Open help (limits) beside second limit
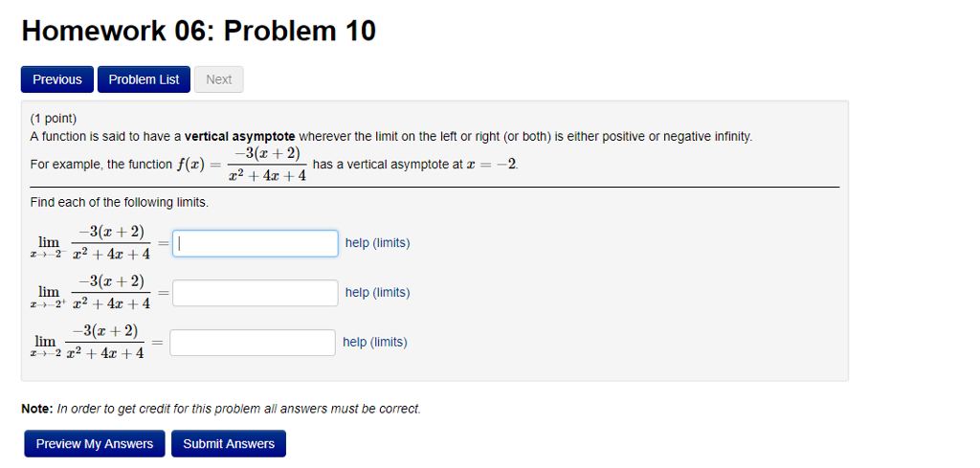Image resolution: width=980 pixels, height=468 pixels. pos(377,293)
